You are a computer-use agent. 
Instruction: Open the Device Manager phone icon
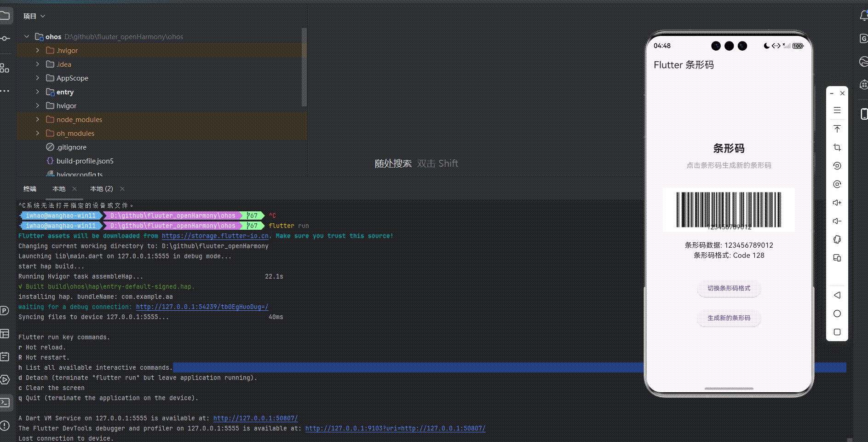coord(864,114)
